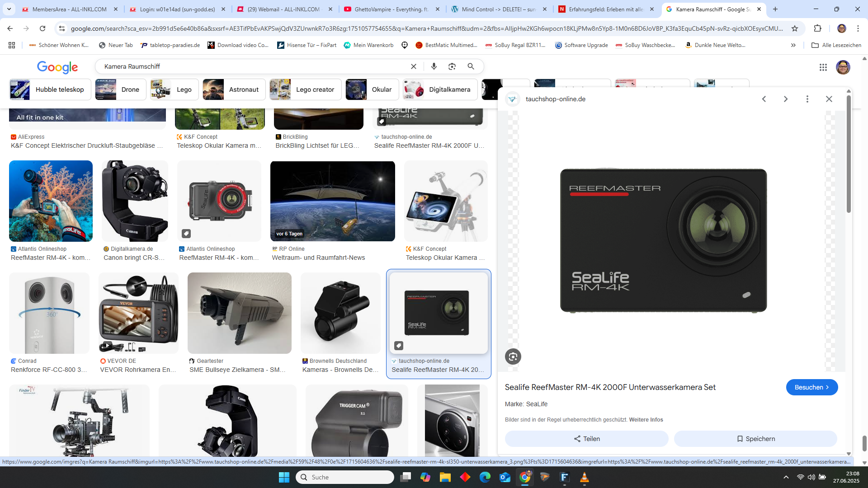868x488 pixels.
Task: Open a new browser tab
Action: click(775, 9)
